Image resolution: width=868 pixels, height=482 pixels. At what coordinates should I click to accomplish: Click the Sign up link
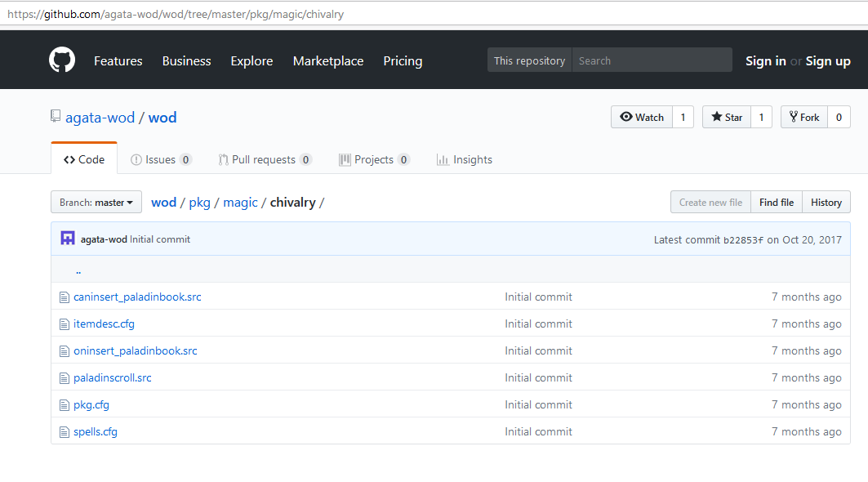(828, 61)
